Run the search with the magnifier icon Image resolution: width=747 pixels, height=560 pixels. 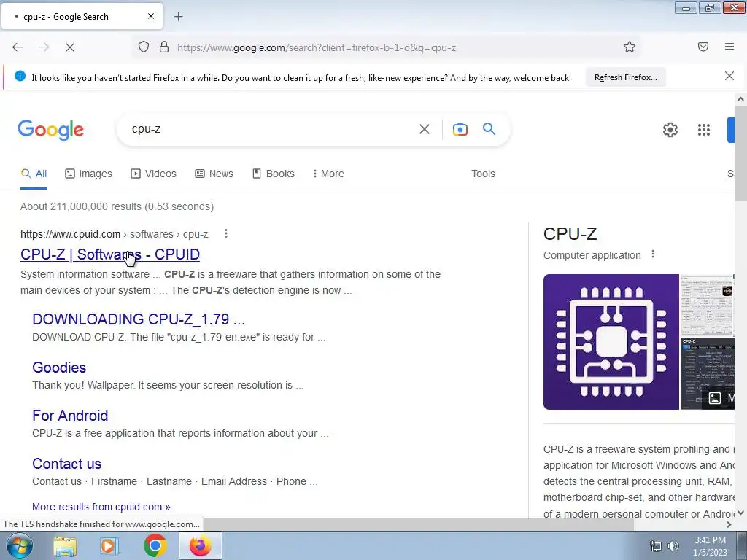click(x=489, y=128)
